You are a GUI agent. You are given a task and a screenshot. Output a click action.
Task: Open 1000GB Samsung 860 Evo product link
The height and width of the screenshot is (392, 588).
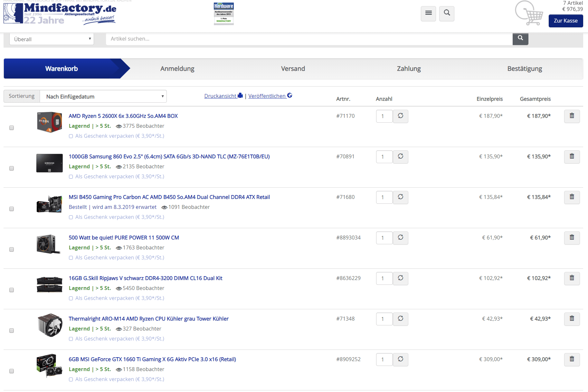coord(169,156)
